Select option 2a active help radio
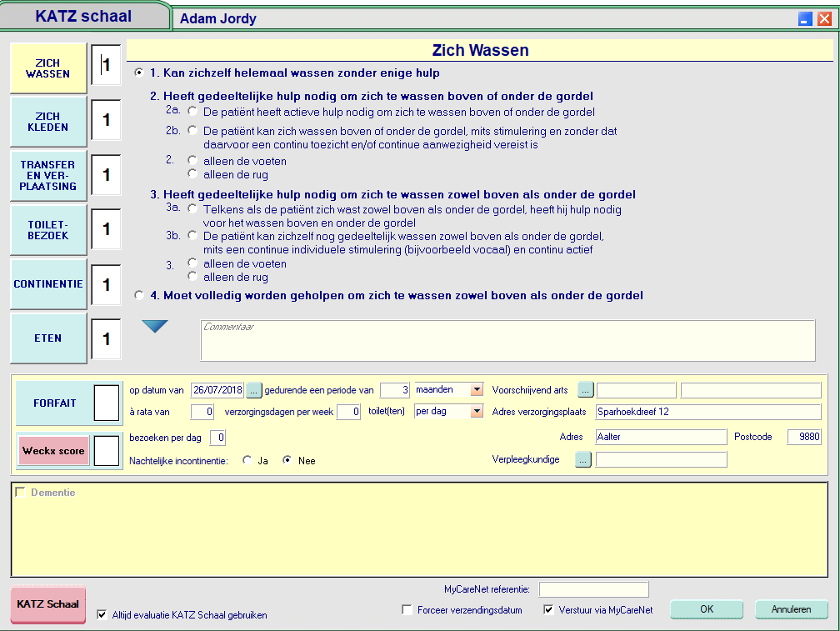Image resolution: width=840 pixels, height=631 pixels. click(x=192, y=111)
